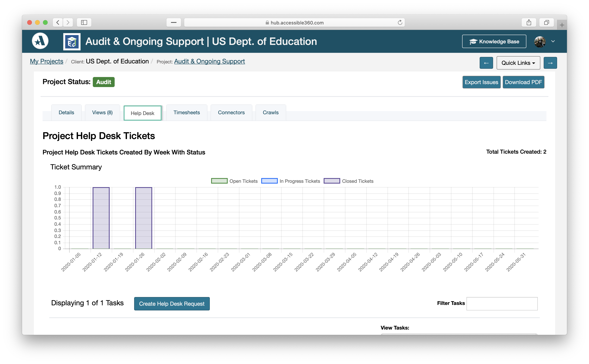
Task: Open the Connectors tab
Action: coord(231,112)
